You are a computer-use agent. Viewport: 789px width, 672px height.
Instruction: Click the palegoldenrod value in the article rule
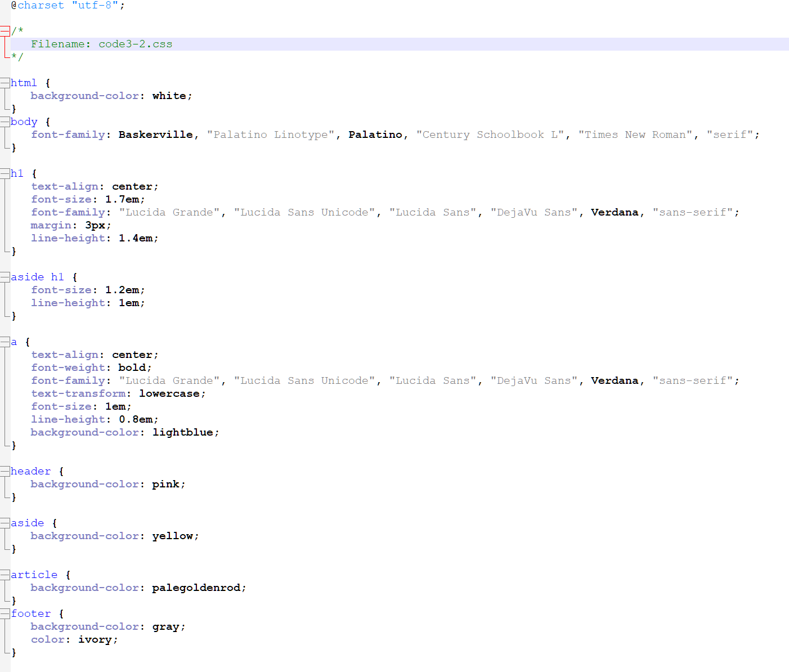tap(198, 588)
